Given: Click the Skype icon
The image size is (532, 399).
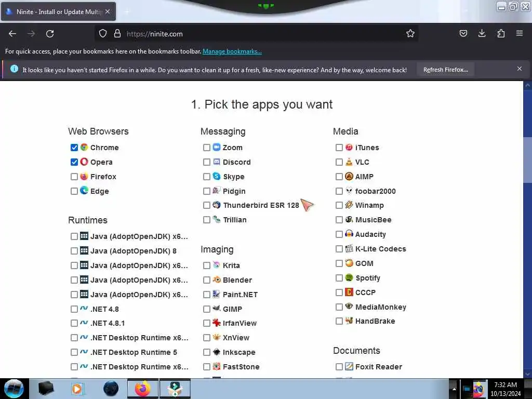Looking at the screenshot, I should click(217, 176).
